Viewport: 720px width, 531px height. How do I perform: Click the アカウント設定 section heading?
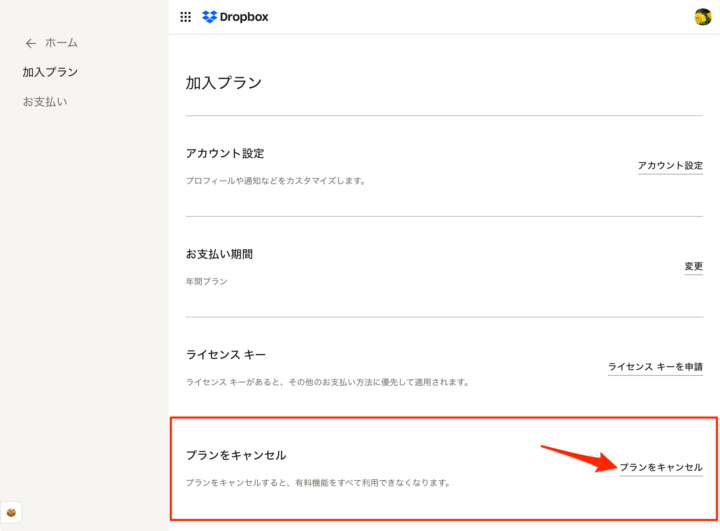pos(225,153)
